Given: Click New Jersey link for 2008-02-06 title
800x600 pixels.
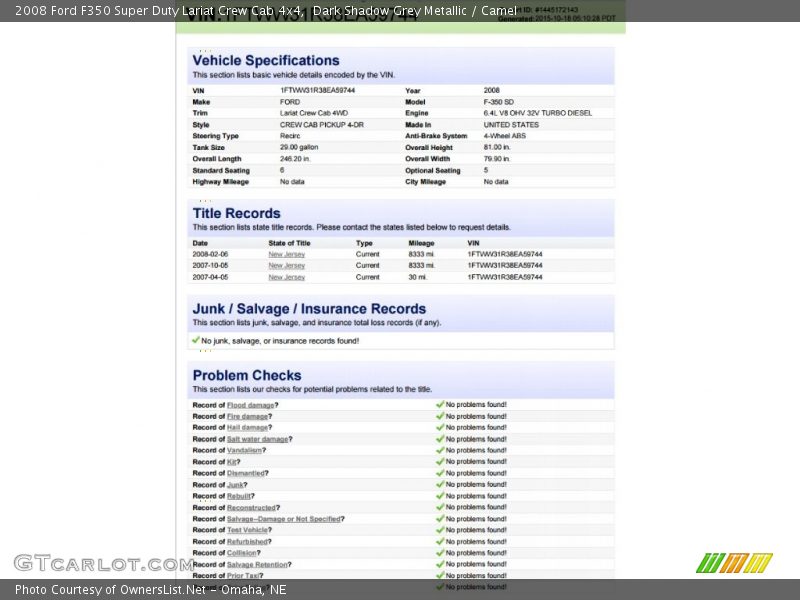Looking at the screenshot, I should pyautogui.click(x=287, y=254).
